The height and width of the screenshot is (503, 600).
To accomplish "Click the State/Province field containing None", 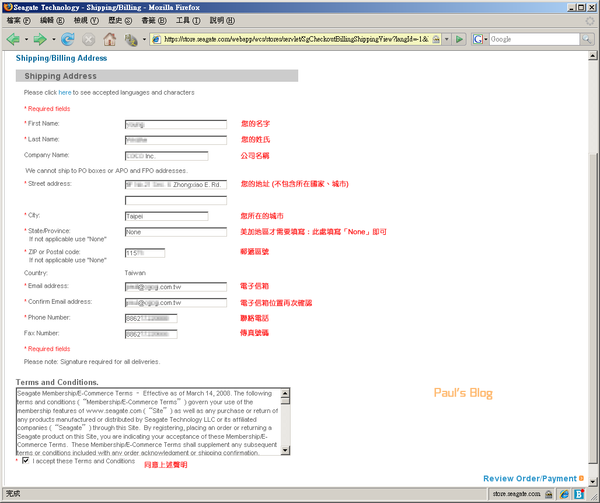I will (176, 232).
